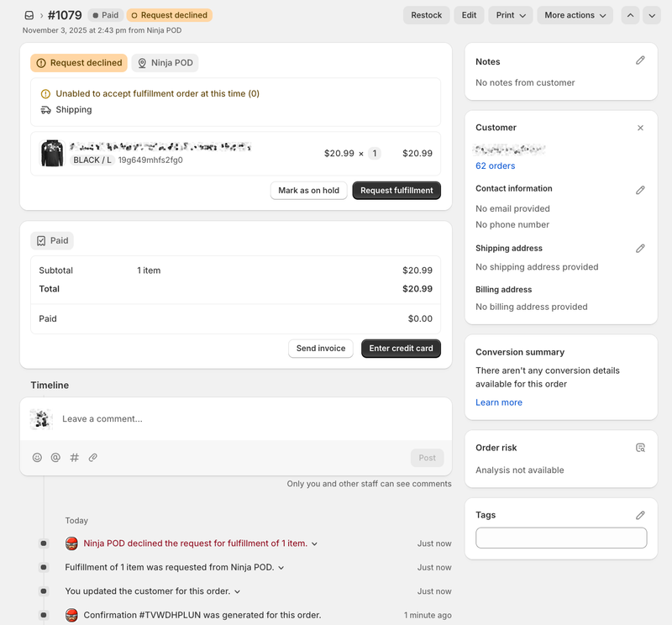This screenshot has height=625, width=672.
Task: Expand 'You updated the customer' event
Action: 238,592
